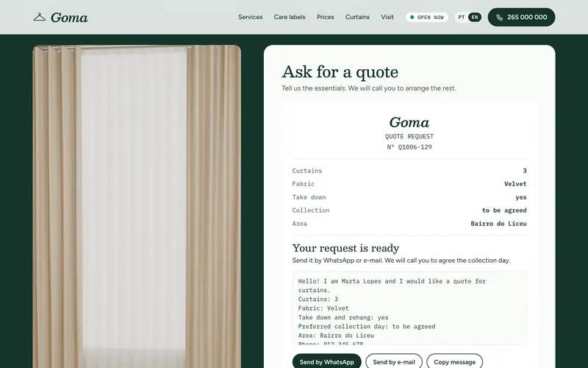The width and height of the screenshot is (588, 368).
Task: Go to Care labels section
Action: pos(290,17)
